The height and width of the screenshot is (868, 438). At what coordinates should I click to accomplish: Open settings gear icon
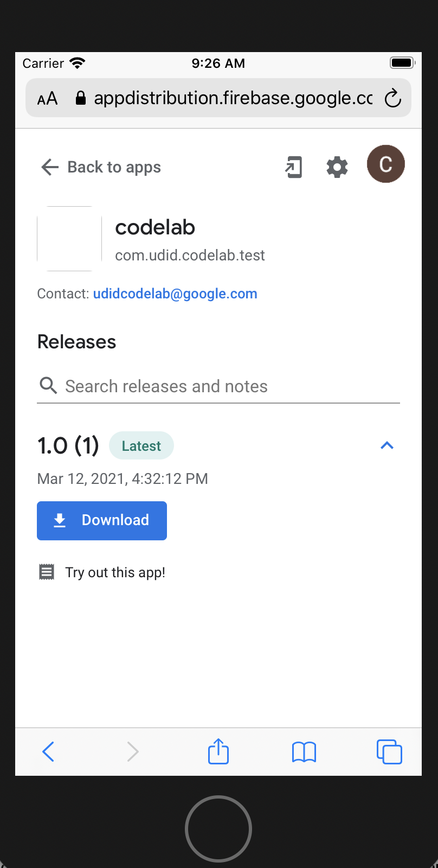(337, 167)
